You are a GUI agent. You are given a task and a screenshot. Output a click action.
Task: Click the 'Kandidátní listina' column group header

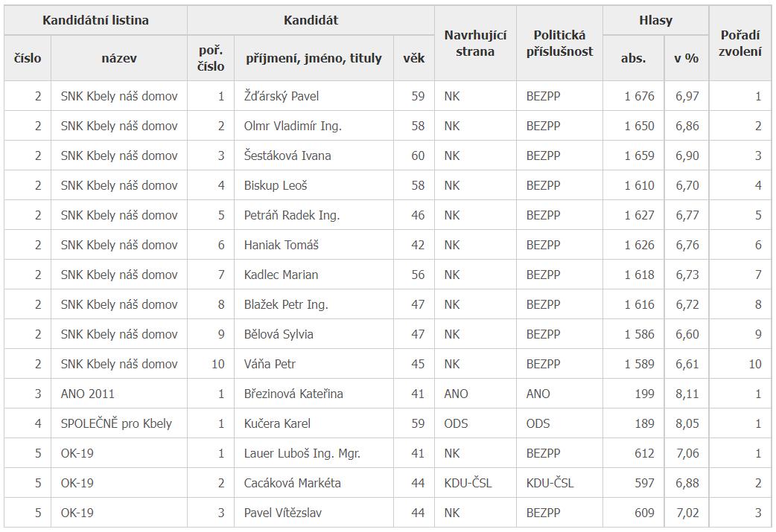click(95, 20)
